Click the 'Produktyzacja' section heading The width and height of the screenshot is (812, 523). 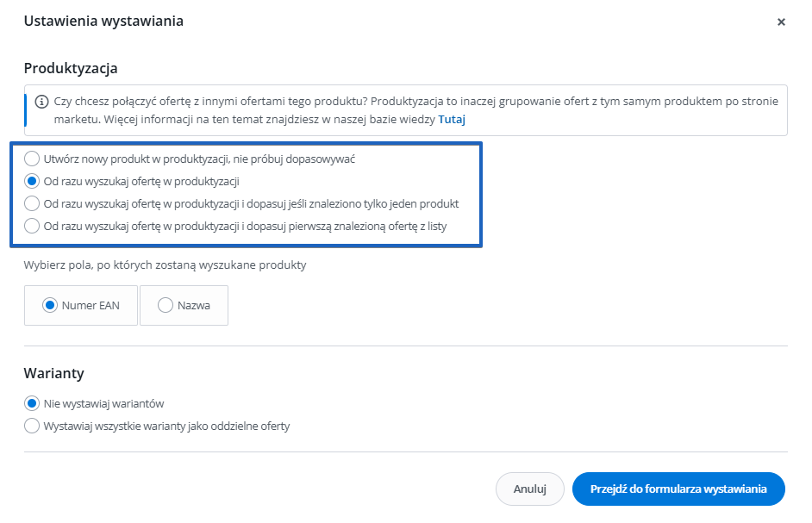tap(71, 68)
